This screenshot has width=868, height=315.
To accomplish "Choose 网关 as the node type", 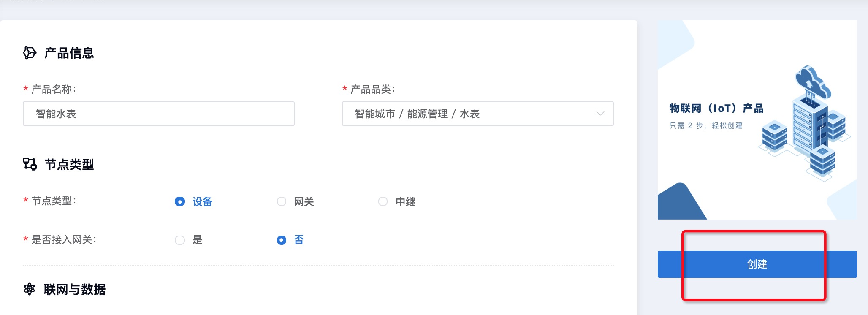I will point(282,202).
